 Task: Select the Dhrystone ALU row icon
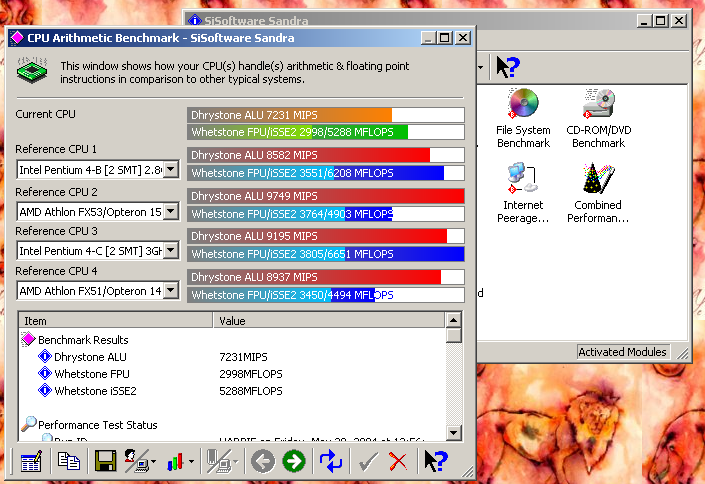[x=45, y=356]
